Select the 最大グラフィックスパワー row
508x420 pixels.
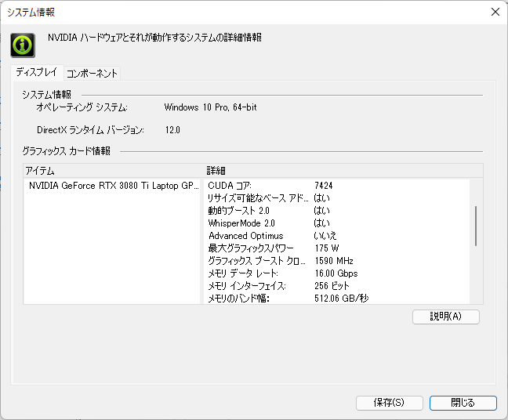point(336,248)
